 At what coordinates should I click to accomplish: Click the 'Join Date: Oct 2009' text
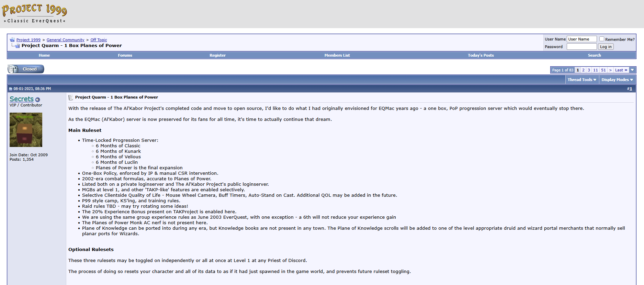[x=29, y=155]
